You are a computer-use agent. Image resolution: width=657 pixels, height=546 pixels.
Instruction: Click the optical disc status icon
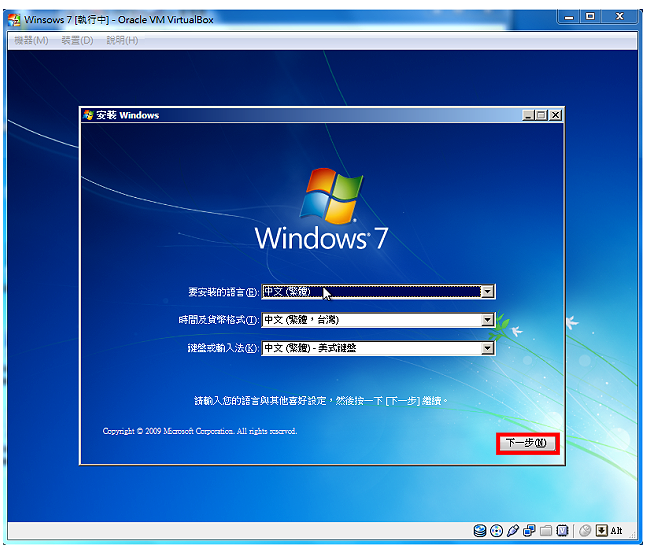(x=496, y=531)
